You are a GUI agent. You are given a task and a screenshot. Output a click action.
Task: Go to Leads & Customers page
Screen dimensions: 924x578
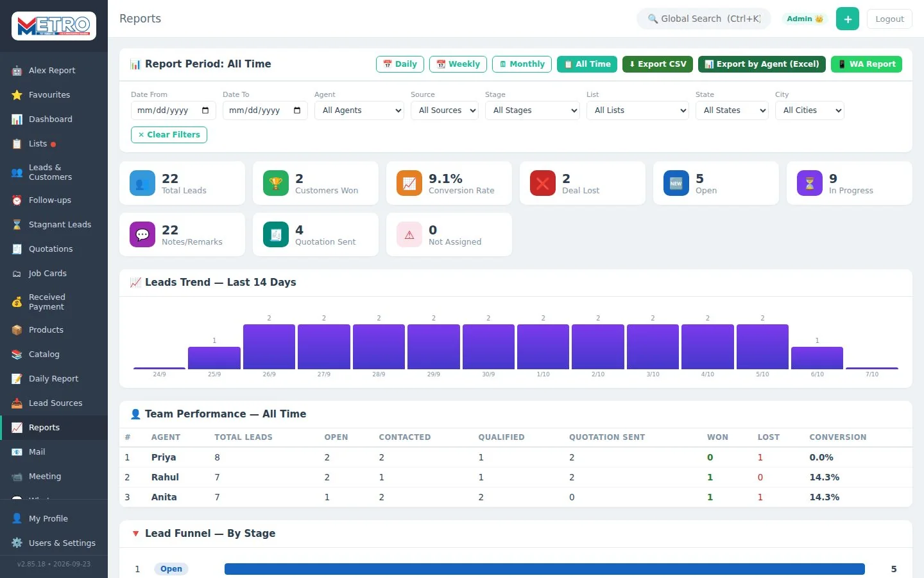pyautogui.click(x=54, y=172)
